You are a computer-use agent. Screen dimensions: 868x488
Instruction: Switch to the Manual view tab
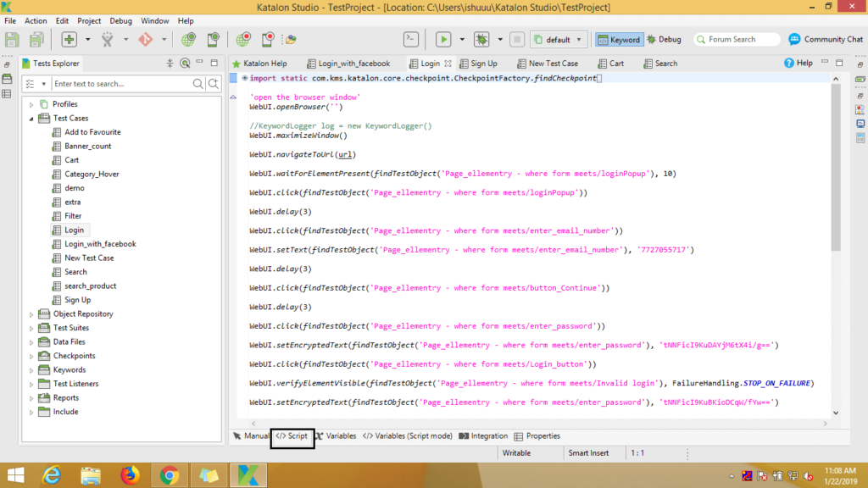click(251, 436)
